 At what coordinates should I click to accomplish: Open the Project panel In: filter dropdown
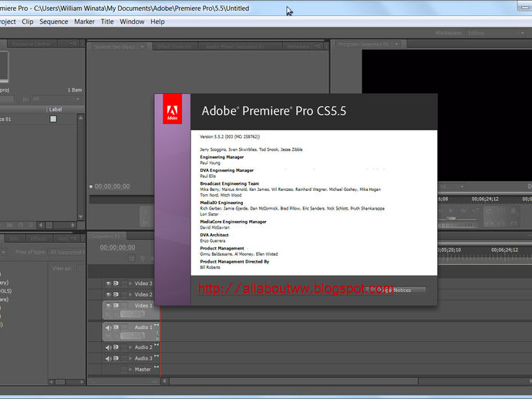click(56, 99)
